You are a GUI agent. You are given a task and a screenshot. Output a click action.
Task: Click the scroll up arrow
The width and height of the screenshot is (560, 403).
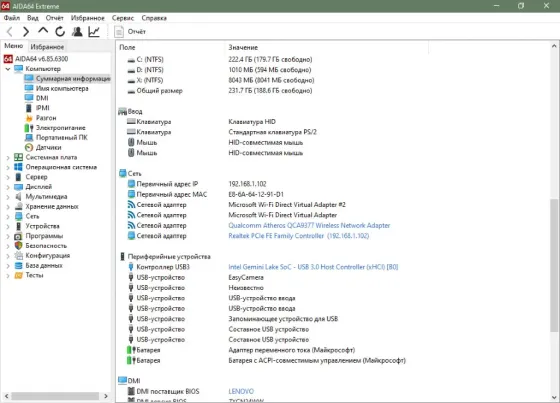click(x=554, y=46)
